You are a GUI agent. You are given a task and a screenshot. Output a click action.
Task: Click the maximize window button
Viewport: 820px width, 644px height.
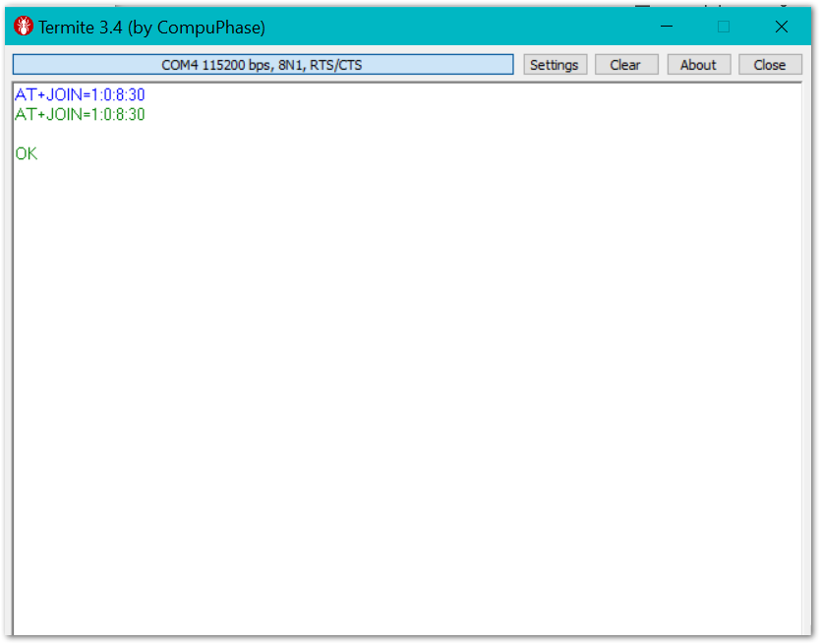point(724,27)
